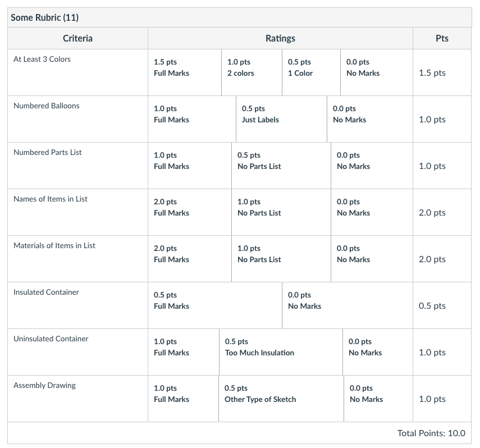Choose the 'Other Type of Sketch' rating

[x=281, y=399]
